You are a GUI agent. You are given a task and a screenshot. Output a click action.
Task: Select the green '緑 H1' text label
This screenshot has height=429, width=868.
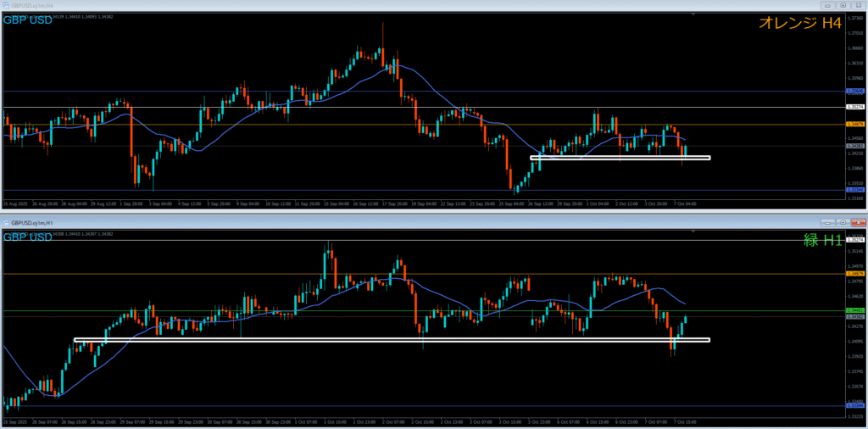[x=822, y=241]
